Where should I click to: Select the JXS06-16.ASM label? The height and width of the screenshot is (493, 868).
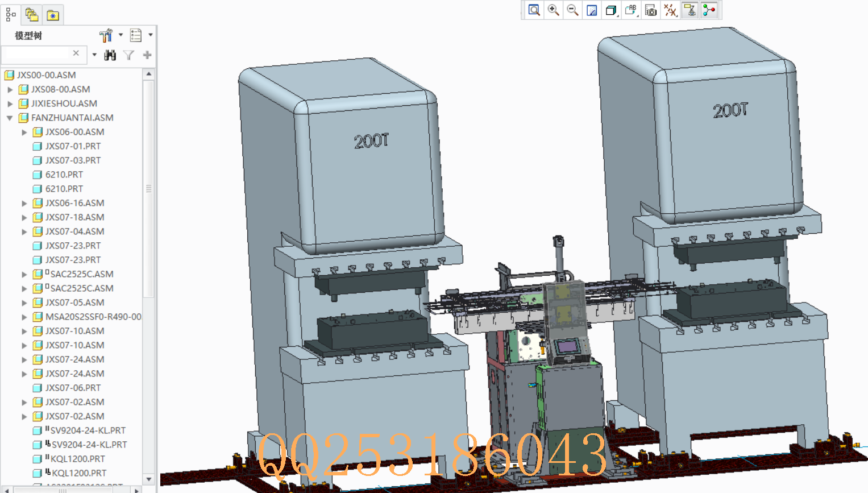click(74, 203)
